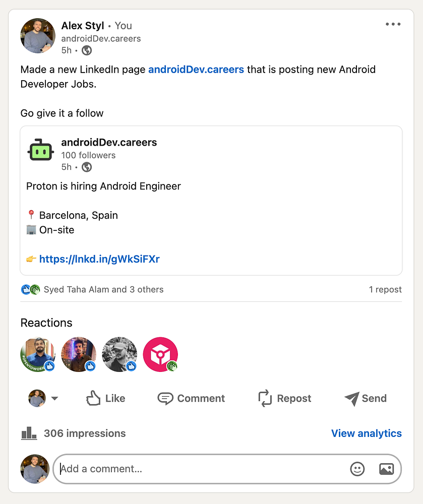
Task: Click the pink cube logo reaction avatar
Action: pos(160,354)
